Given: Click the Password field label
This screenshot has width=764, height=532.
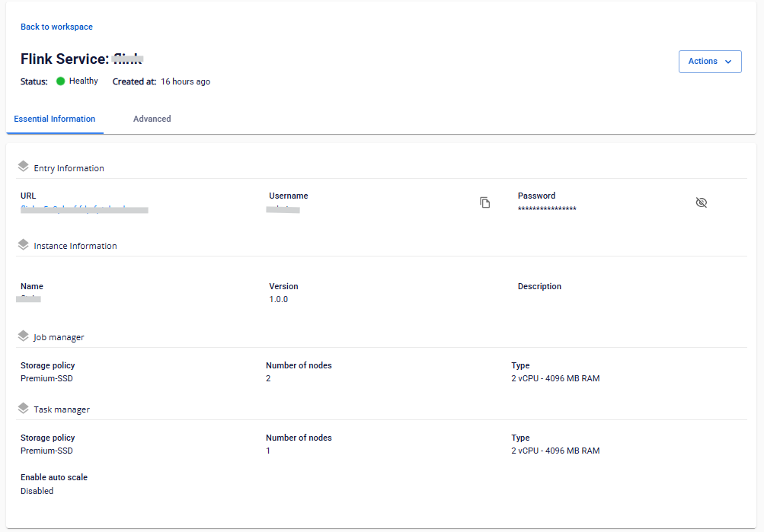Looking at the screenshot, I should tap(536, 196).
